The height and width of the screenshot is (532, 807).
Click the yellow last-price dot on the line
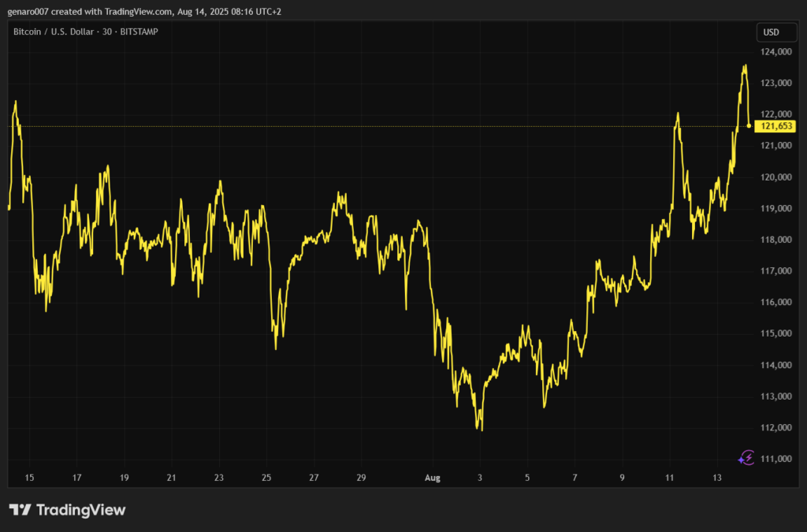click(749, 126)
